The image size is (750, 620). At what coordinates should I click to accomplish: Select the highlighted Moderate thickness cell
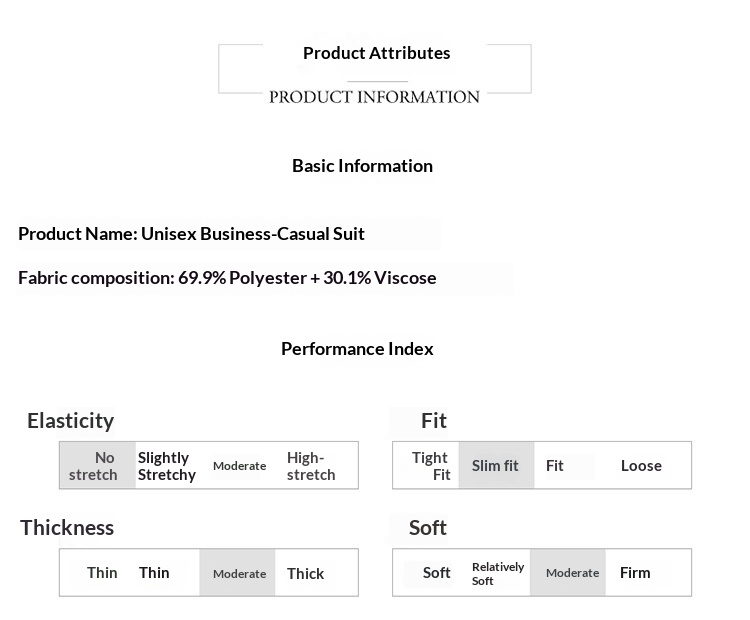(x=238, y=574)
